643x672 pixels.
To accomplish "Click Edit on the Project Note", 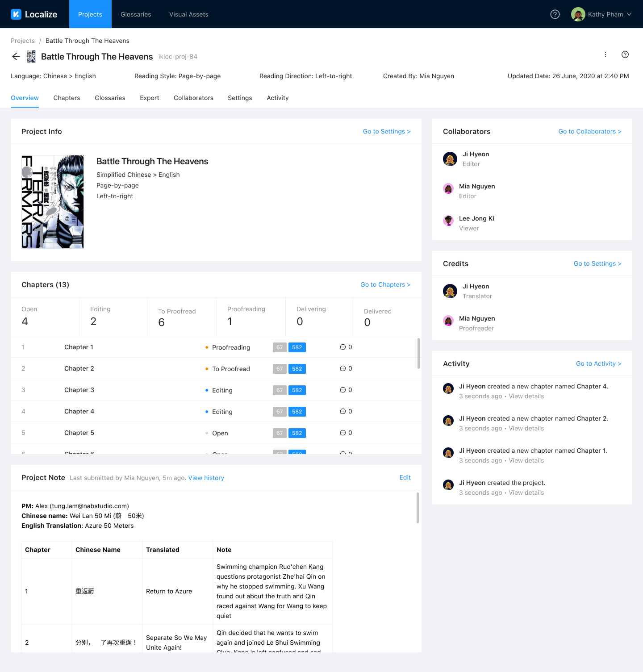I will pos(405,477).
